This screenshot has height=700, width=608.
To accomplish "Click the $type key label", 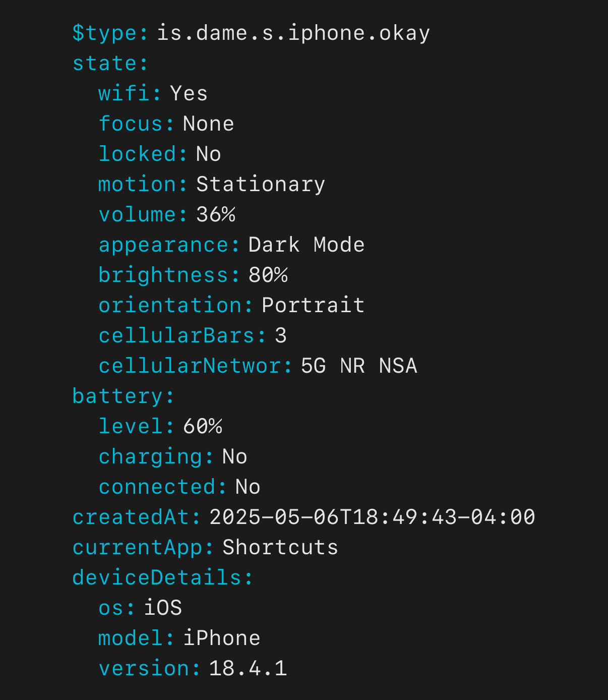I will 110,33.
